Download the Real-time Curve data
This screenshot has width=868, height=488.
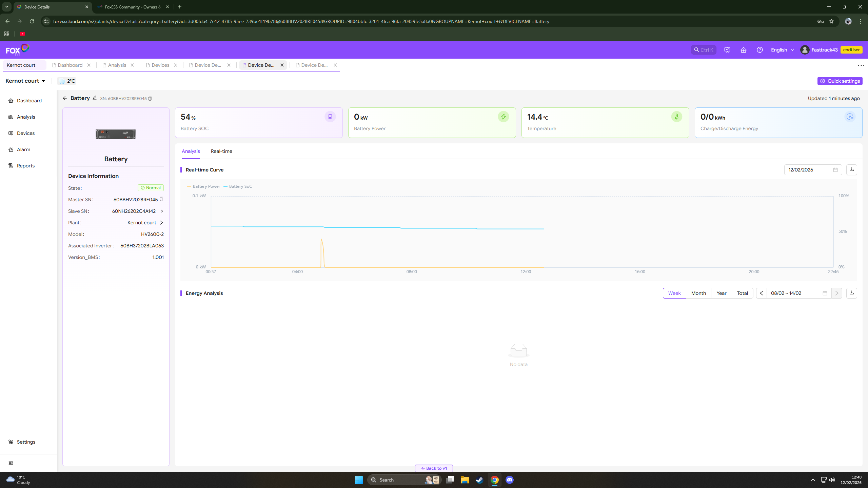point(851,169)
